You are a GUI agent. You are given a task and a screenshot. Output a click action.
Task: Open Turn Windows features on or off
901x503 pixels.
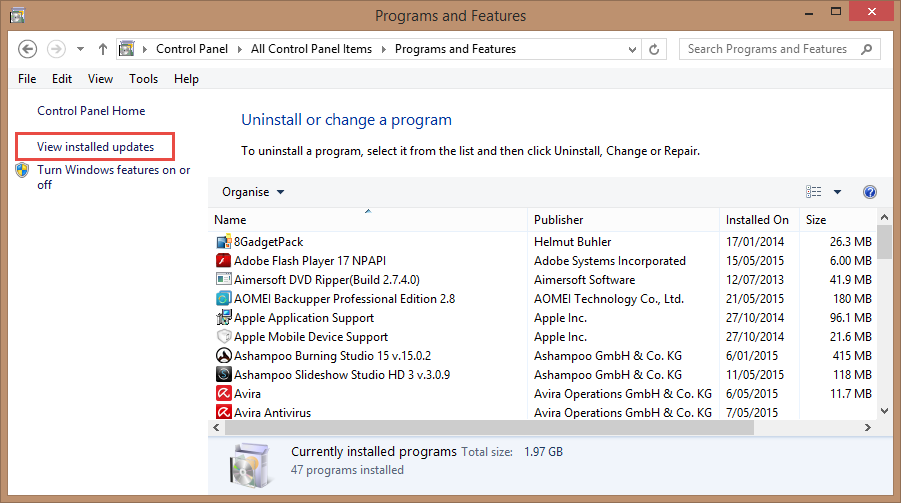pos(114,177)
